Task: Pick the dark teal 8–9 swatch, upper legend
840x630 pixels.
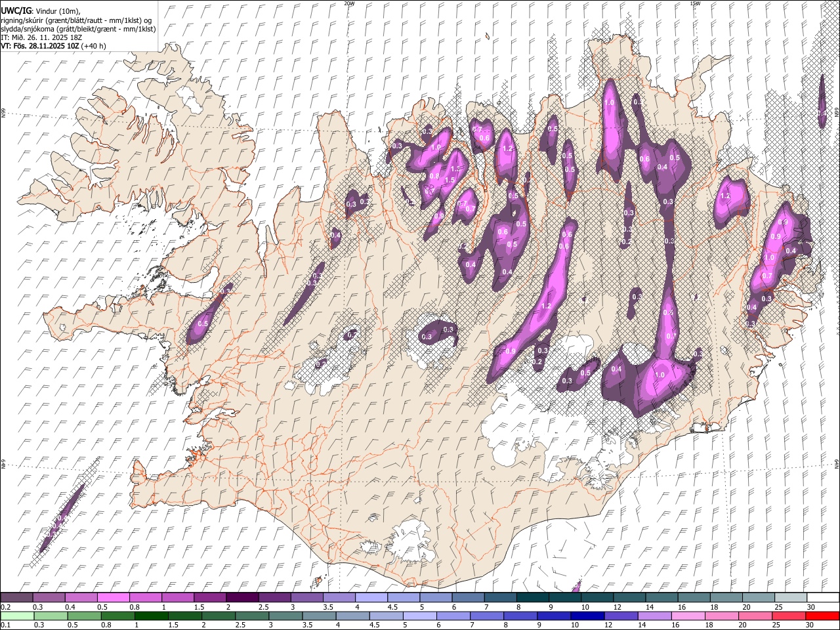Action: 533,597
